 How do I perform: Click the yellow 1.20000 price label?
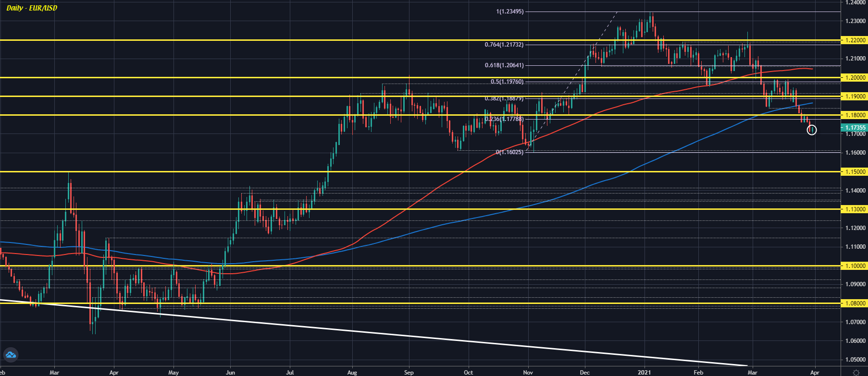coord(854,77)
